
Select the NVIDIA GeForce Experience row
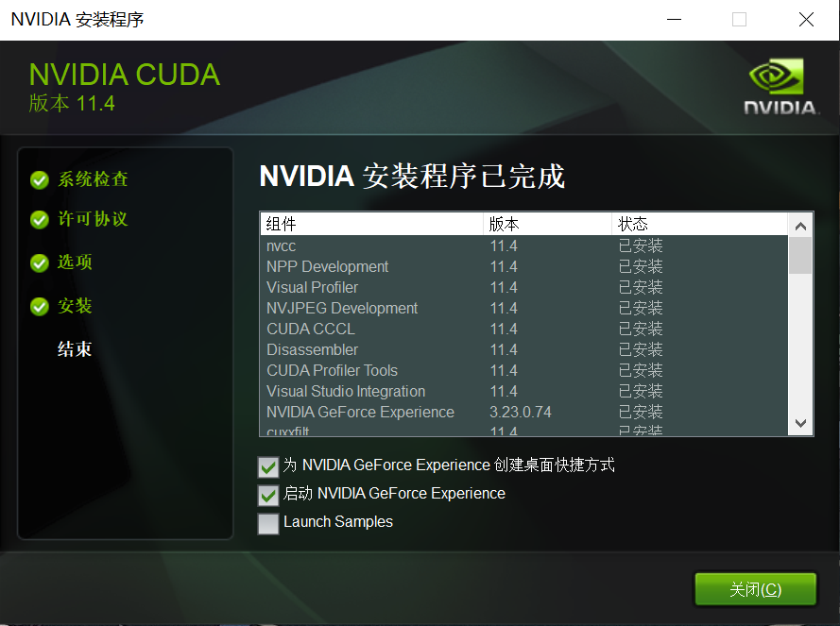click(x=524, y=413)
